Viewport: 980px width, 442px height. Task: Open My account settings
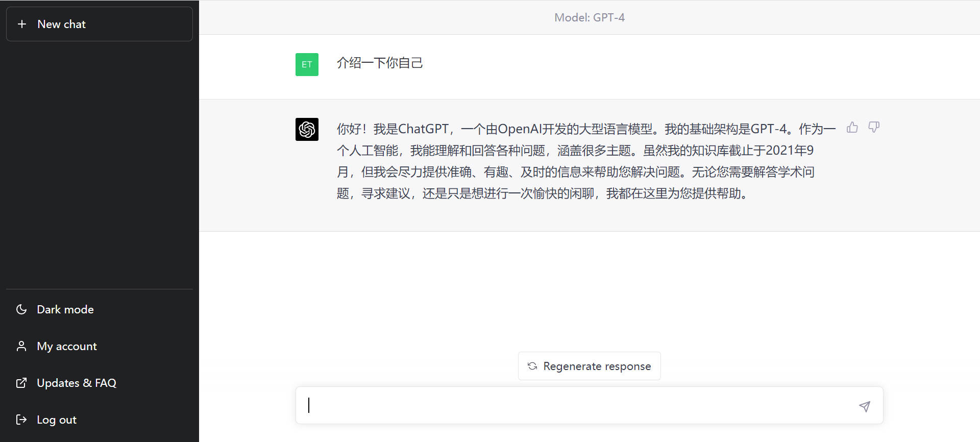click(99, 346)
